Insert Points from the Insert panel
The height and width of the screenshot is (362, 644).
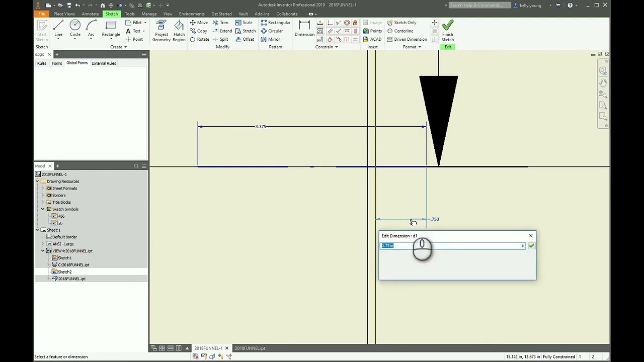[x=372, y=31]
